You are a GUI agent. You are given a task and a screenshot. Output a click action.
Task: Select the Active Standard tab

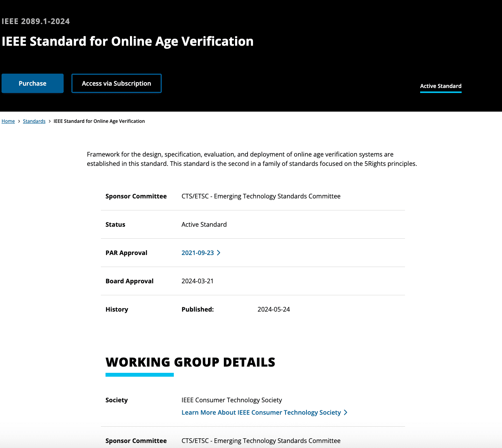coord(441,86)
